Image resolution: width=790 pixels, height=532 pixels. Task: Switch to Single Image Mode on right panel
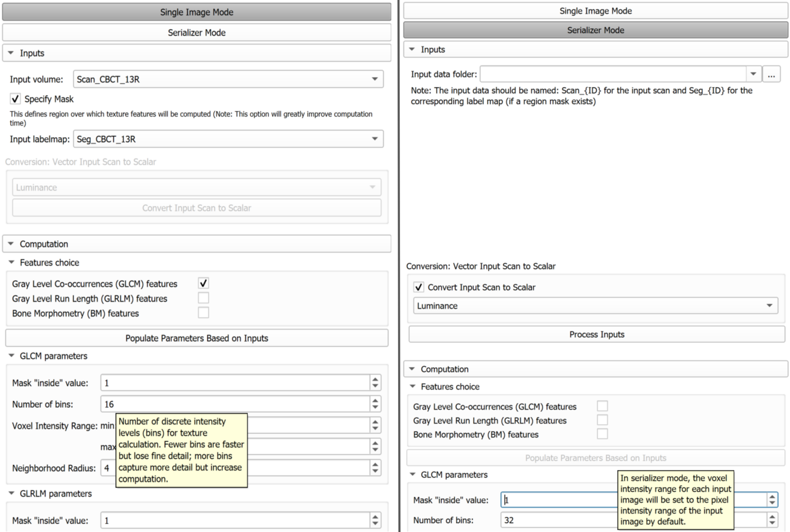pyautogui.click(x=595, y=11)
